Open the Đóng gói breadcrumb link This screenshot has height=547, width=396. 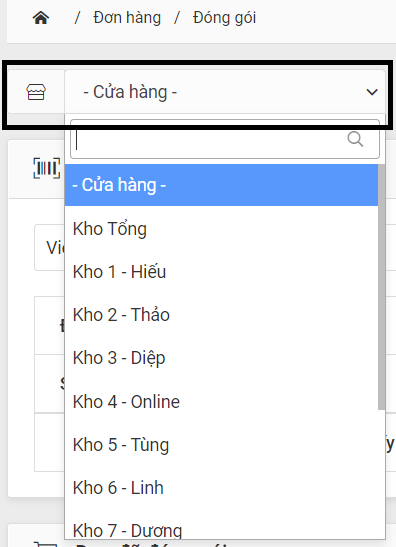click(x=224, y=17)
